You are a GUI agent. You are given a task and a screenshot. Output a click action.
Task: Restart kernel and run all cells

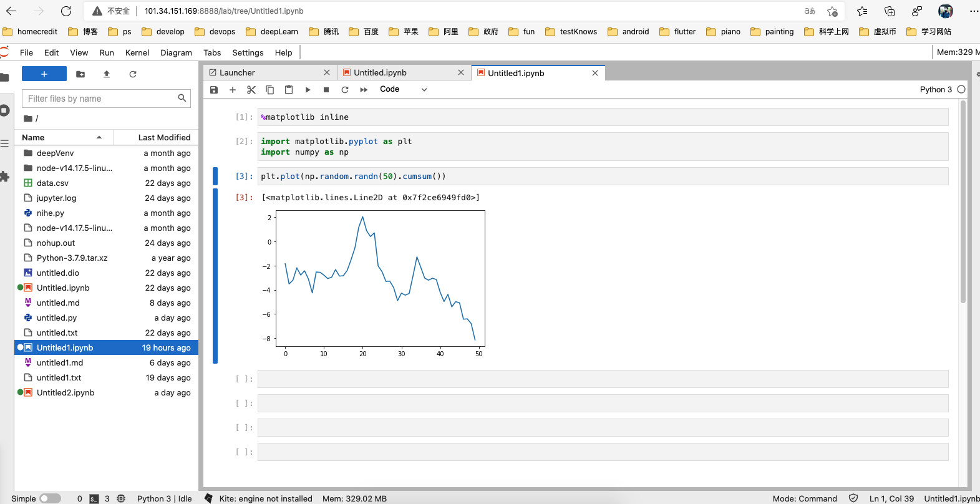coord(364,90)
